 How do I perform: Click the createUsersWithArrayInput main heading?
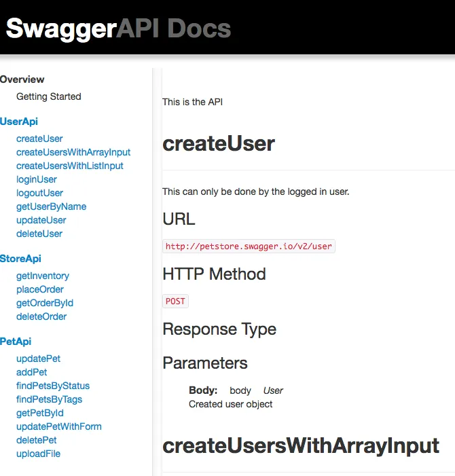[301, 445]
